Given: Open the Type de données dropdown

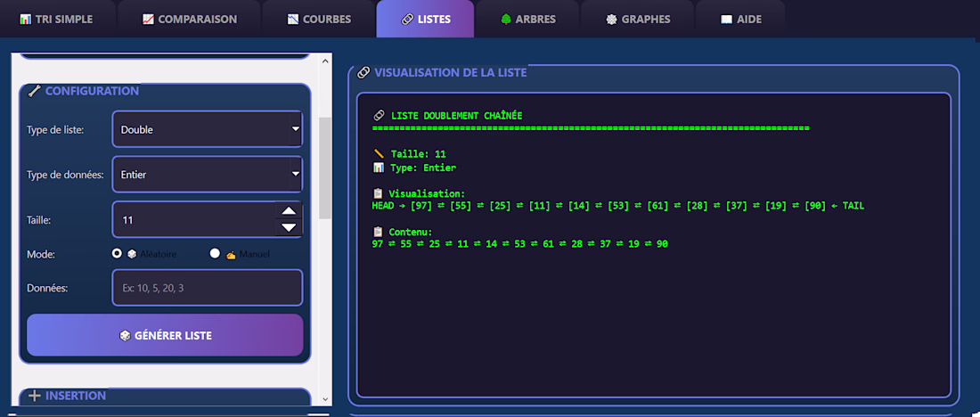Looking at the screenshot, I should point(208,175).
